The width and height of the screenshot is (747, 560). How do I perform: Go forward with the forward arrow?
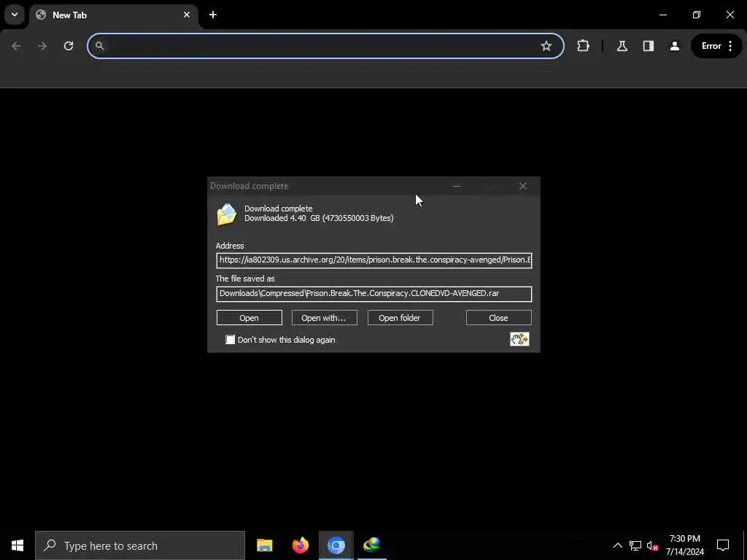click(x=42, y=46)
